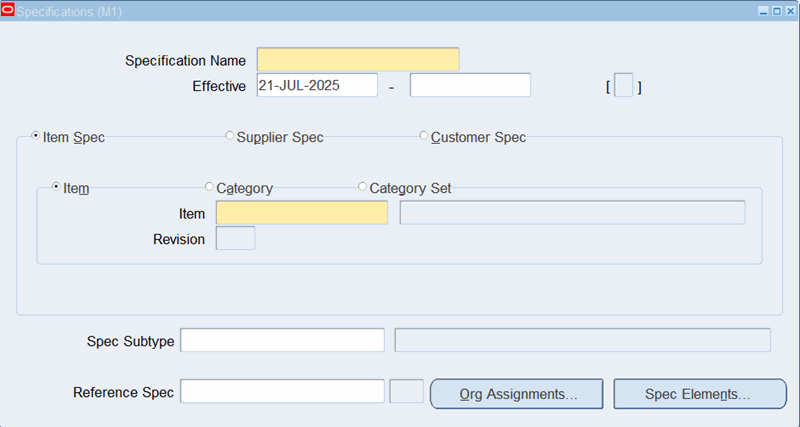
Task: Open the Org Assignments dialog
Action: pos(516,394)
